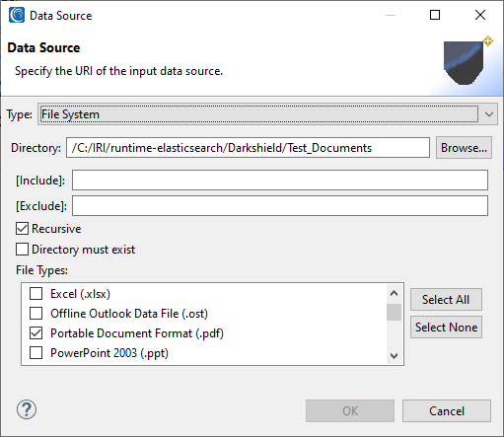
Task: Click file types list scroll-down arrow
Action: 394,356
